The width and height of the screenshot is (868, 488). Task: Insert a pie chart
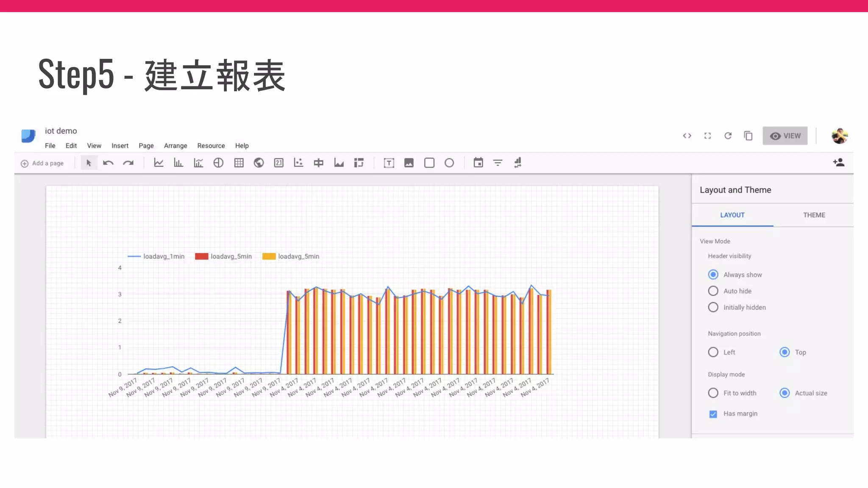[x=218, y=163]
